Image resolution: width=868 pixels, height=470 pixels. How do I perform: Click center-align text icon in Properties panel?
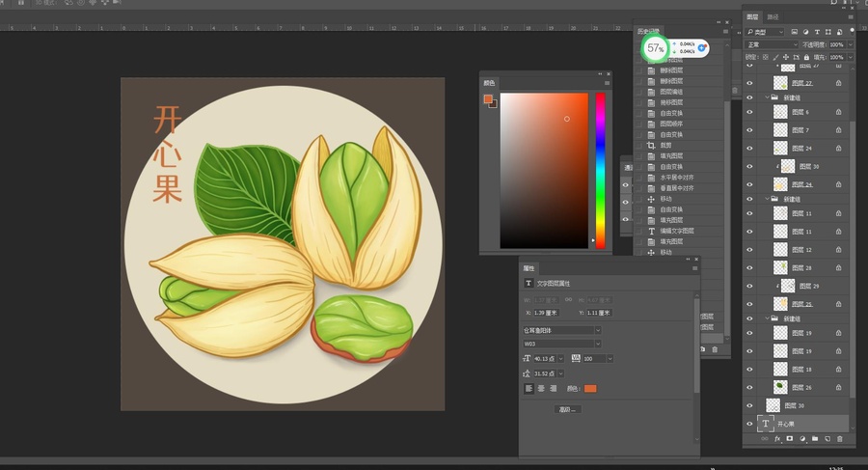click(541, 389)
